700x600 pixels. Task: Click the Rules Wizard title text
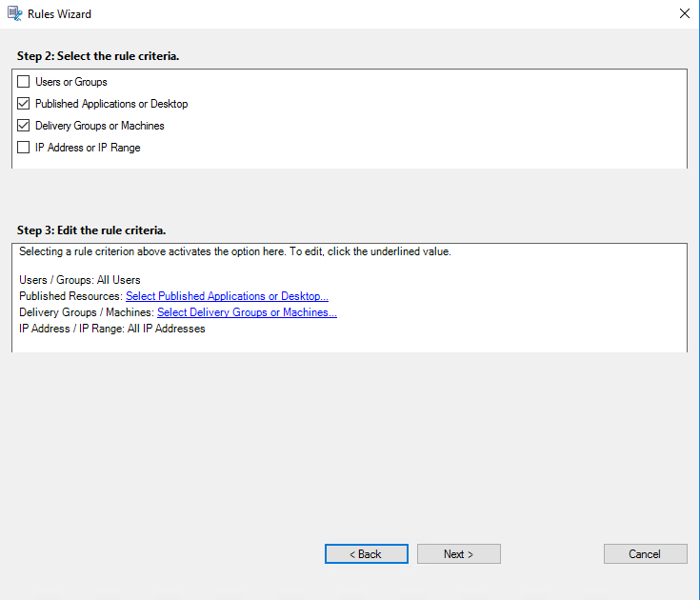click(59, 14)
